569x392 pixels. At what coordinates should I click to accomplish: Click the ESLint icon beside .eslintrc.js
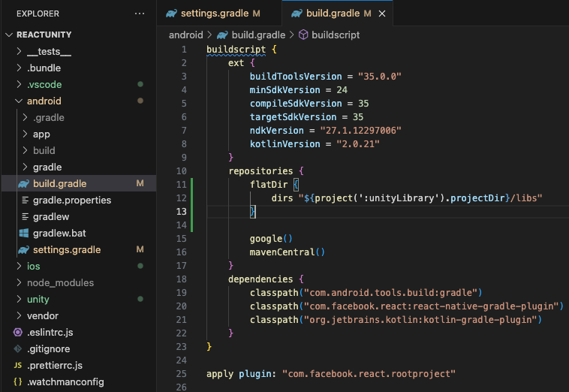point(18,332)
